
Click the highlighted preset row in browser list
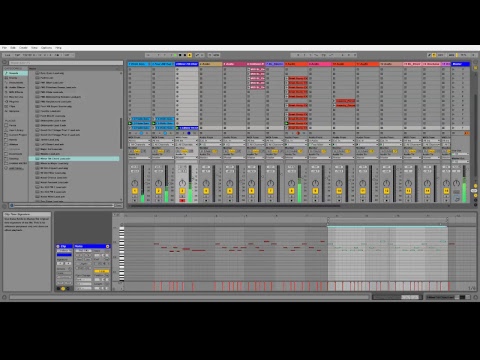coord(74,159)
